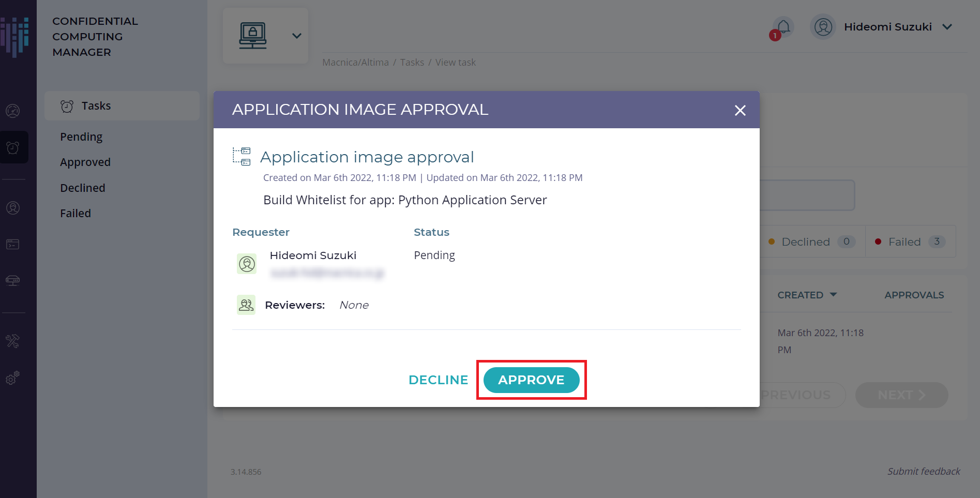Click the 'Created on Mar 6th 2022' timestamp line
The height and width of the screenshot is (498, 980).
[x=423, y=178]
